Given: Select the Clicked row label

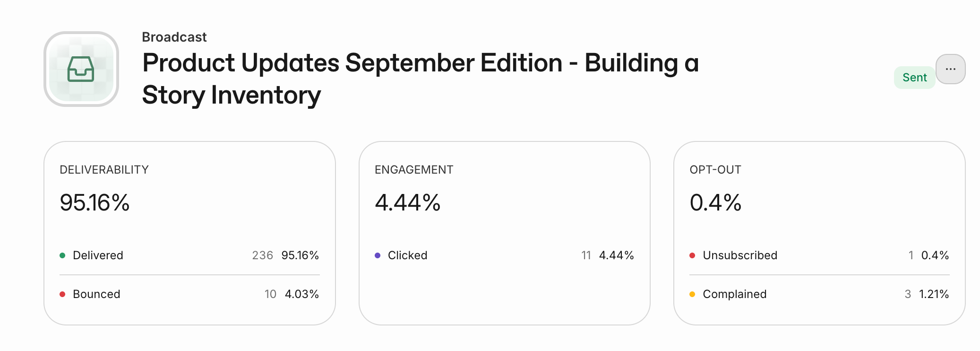Looking at the screenshot, I should [407, 255].
